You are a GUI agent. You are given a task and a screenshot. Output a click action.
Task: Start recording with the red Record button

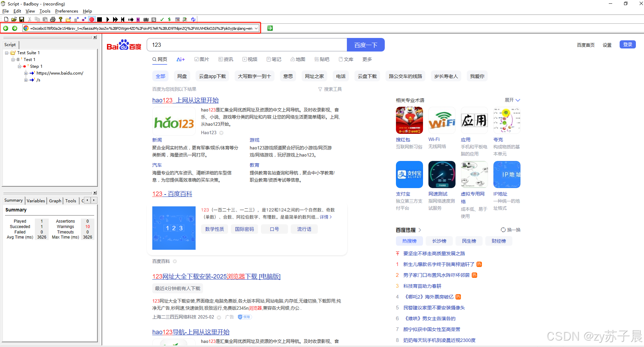(x=91, y=19)
